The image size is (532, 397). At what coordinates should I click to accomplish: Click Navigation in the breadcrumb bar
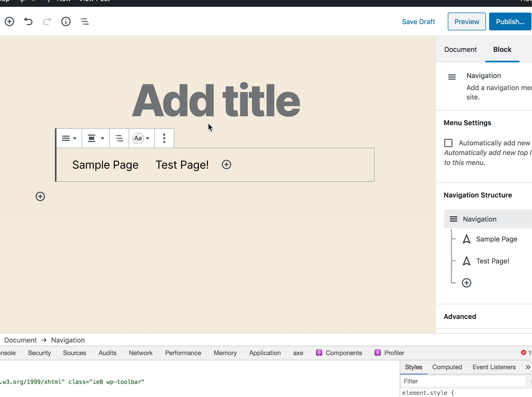tap(68, 340)
